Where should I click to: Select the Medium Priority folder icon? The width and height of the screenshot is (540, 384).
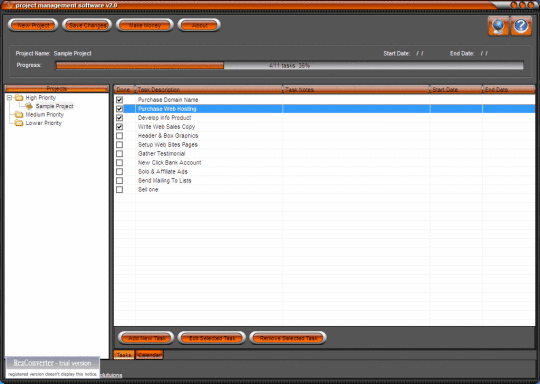click(19, 114)
